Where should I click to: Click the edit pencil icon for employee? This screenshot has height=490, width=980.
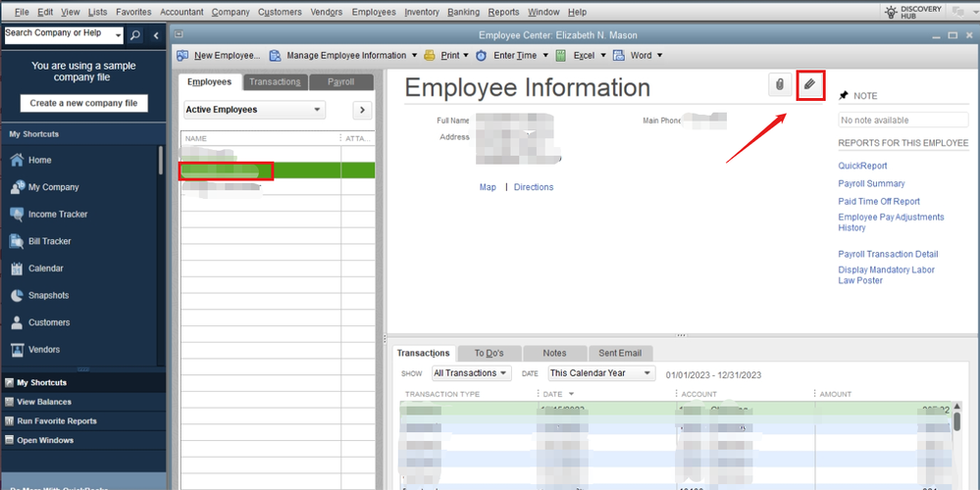[810, 84]
